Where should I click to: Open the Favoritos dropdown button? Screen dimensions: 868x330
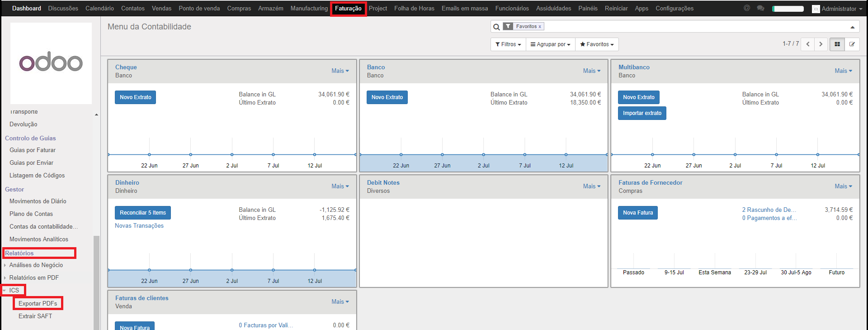point(597,44)
